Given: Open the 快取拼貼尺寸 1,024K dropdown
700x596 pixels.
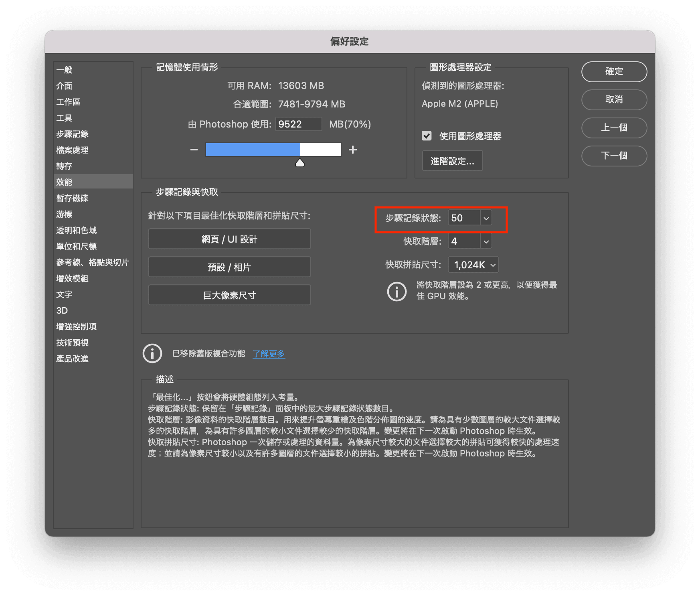Looking at the screenshot, I should [x=473, y=265].
